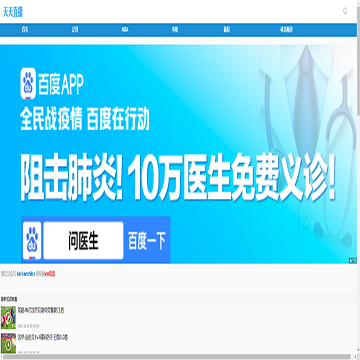Viewport: 360px width, 360px height.
Task: Open the first news headline link
Action: [41, 311]
